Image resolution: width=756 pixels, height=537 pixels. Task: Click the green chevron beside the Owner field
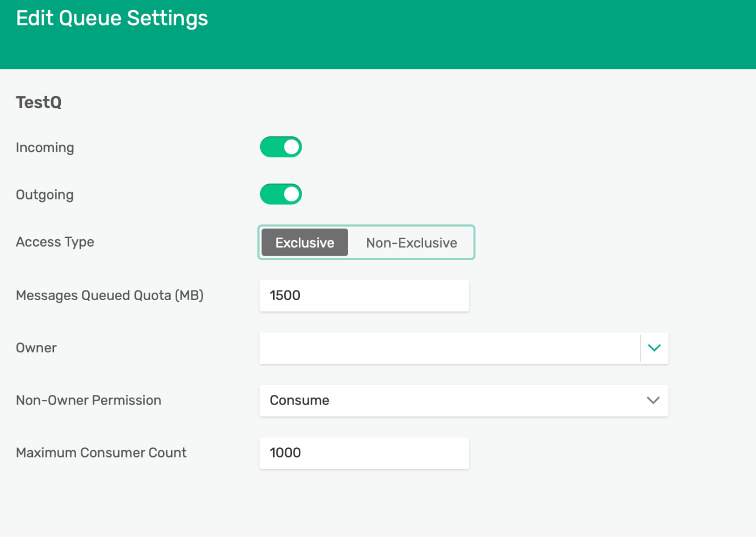(654, 348)
